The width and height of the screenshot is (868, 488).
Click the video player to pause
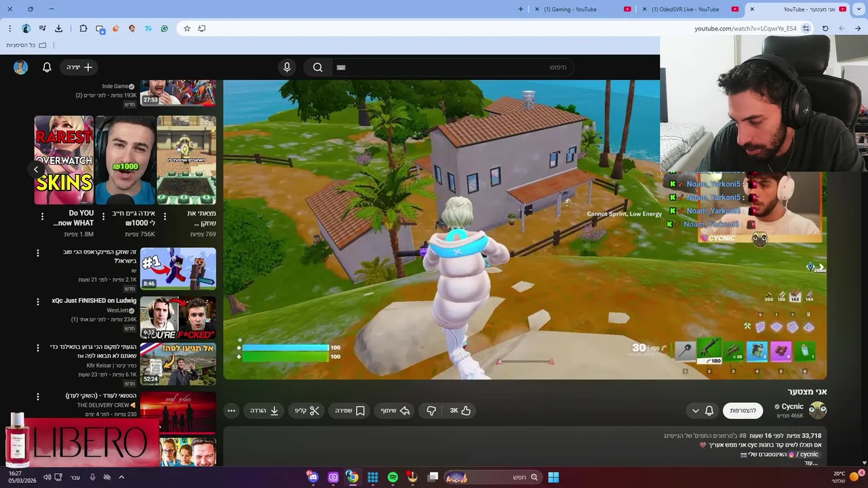pos(525,229)
